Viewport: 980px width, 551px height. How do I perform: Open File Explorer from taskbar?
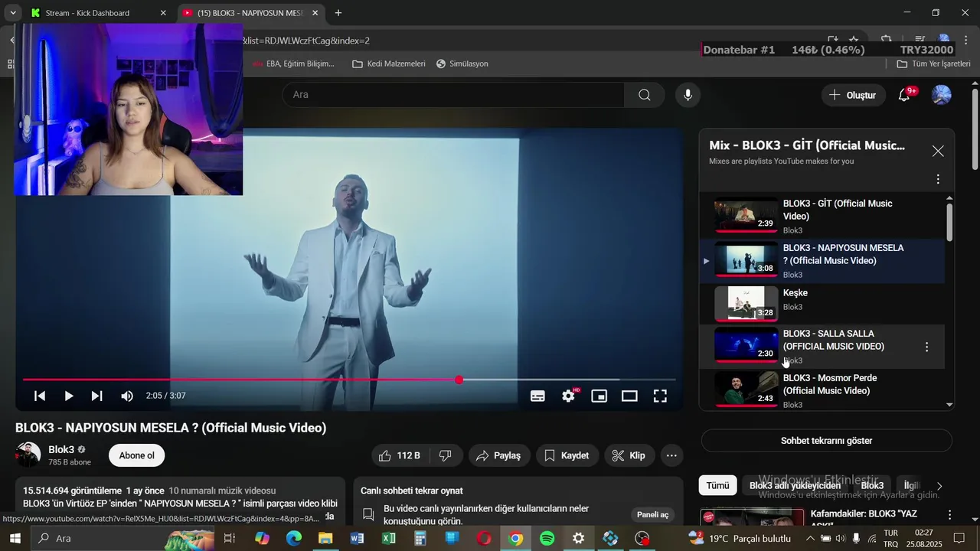[x=325, y=539]
